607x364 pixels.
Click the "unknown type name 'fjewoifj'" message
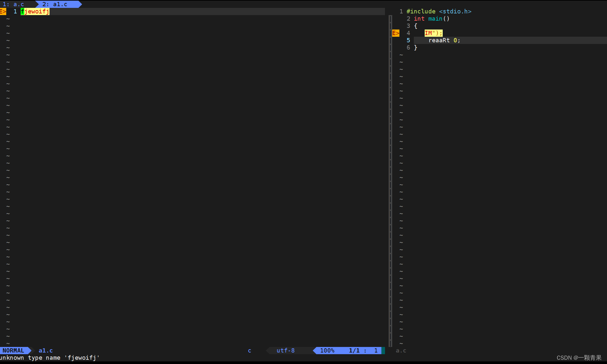point(50,358)
